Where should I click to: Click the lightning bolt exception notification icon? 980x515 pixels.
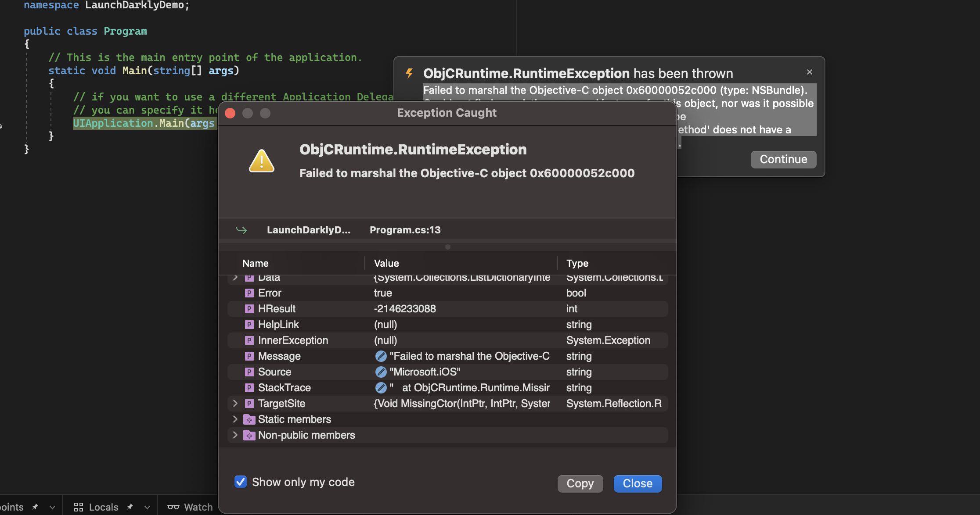(410, 73)
